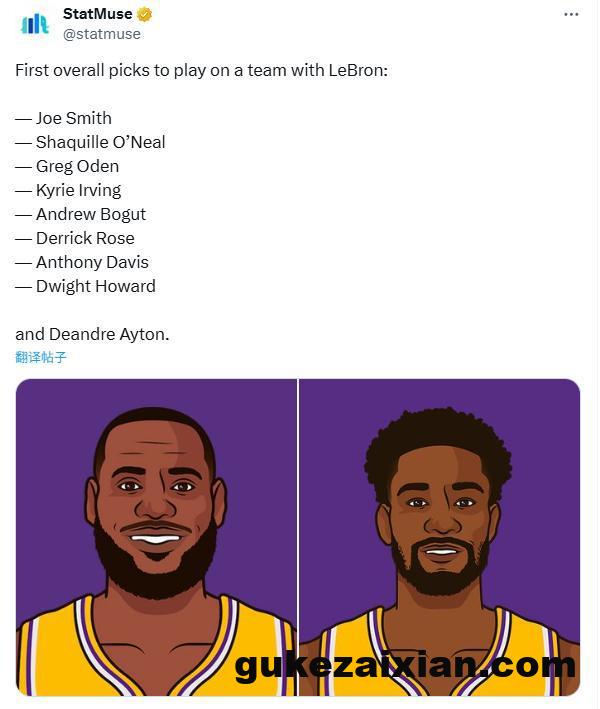
Task: Click the Joe Smith line in tweet
Action: click(x=63, y=118)
